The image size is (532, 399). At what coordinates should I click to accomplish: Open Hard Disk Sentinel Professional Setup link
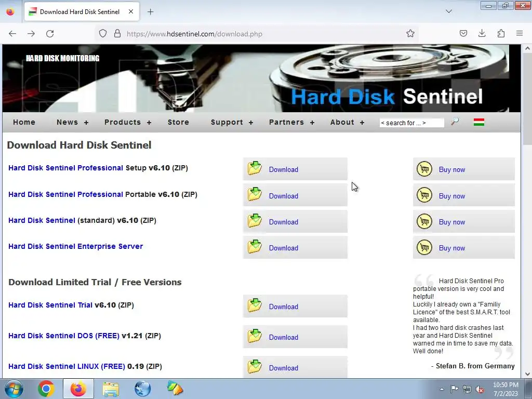click(x=65, y=168)
